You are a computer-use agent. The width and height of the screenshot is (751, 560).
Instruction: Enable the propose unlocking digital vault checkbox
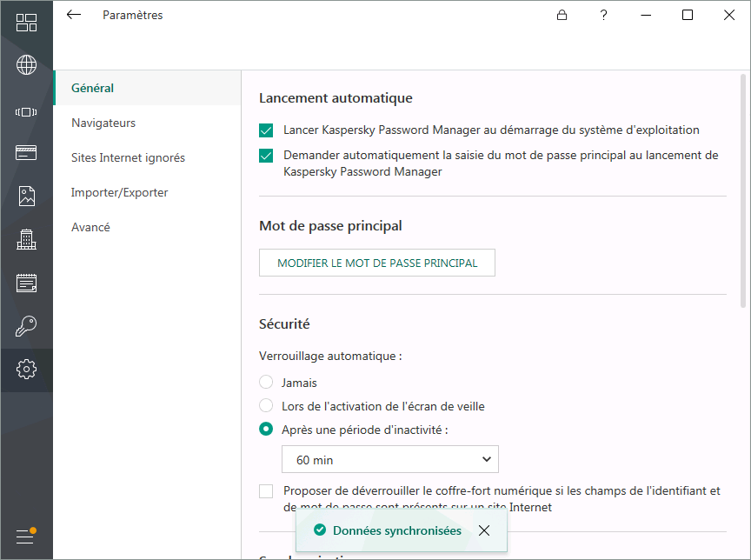[266, 491]
